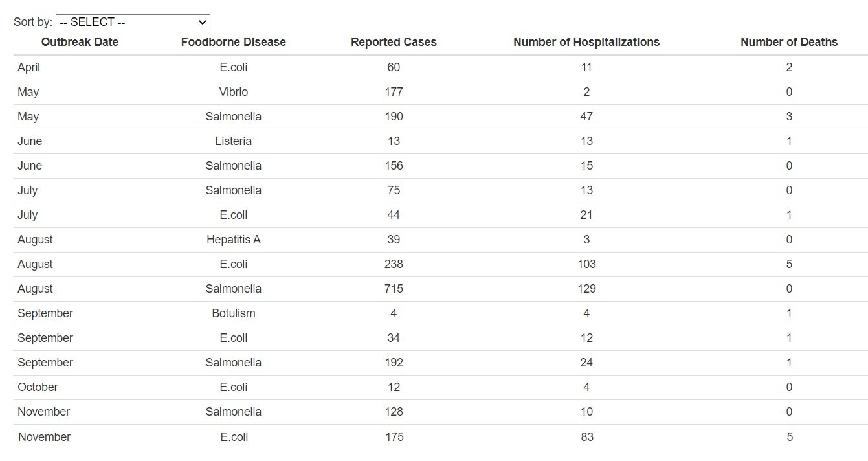
Task: Open the Sort by dropdown
Action: tap(133, 22)
